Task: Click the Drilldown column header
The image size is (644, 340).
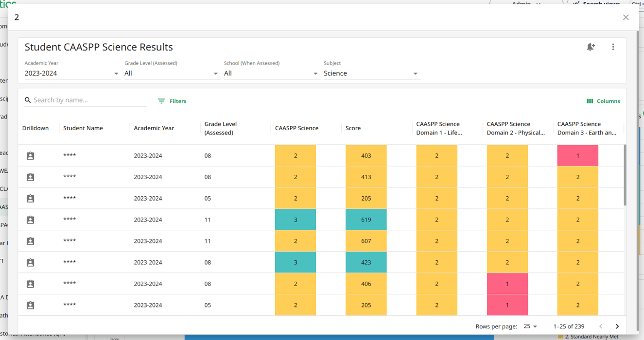Action: tap(35, 128)
